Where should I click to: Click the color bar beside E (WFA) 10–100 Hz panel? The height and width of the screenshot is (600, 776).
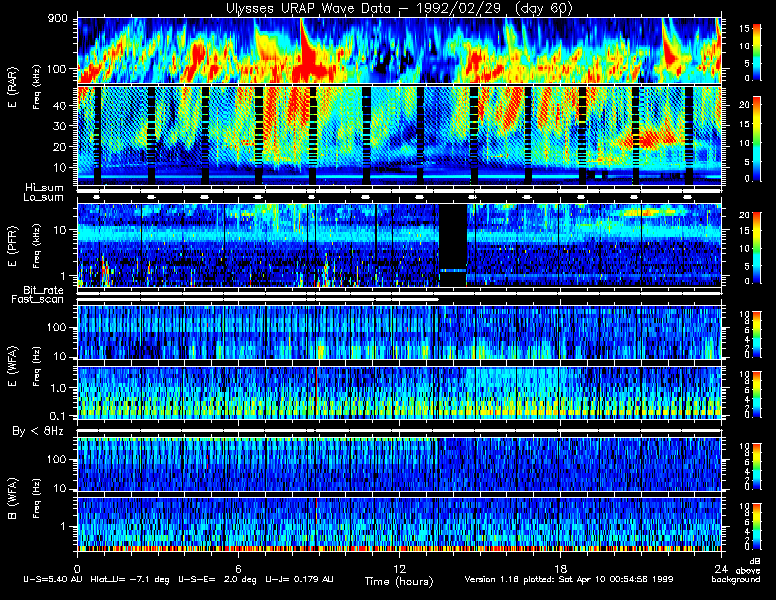pyautogui.click(x=757, y=334)
